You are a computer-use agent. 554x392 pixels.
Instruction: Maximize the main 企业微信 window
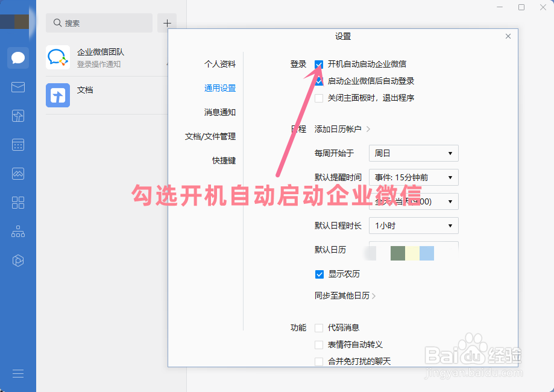521,7
